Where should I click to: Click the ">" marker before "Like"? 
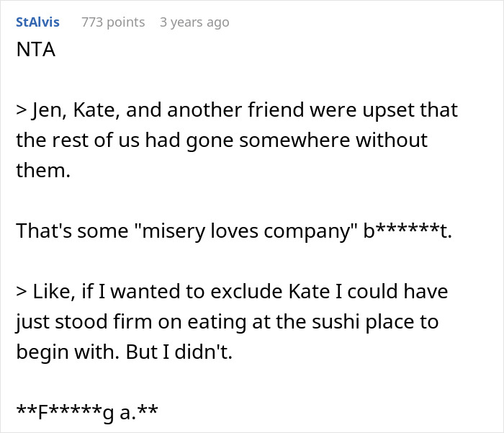tap(22, 292)
